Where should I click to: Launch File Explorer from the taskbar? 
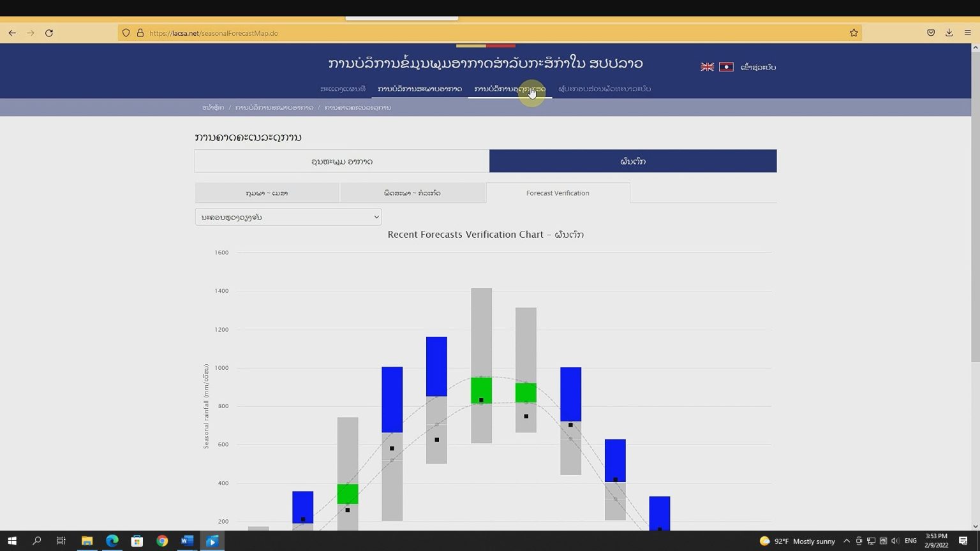pyautogui.click(x=87, y=541)
